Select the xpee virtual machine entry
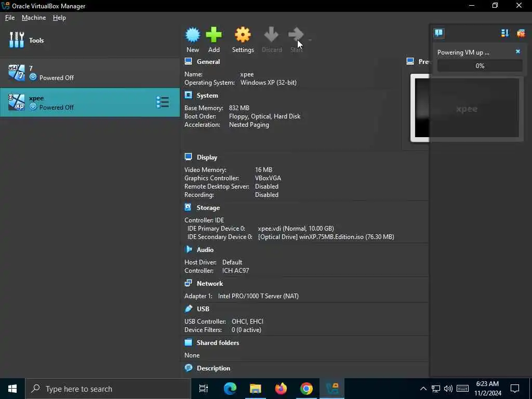 tap(89, 102)
